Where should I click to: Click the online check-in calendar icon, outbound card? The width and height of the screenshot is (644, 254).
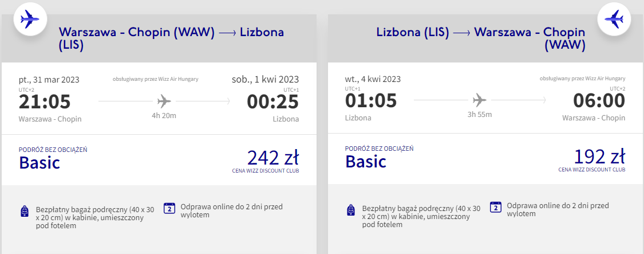pyautogui.click(x=169, y=208)
